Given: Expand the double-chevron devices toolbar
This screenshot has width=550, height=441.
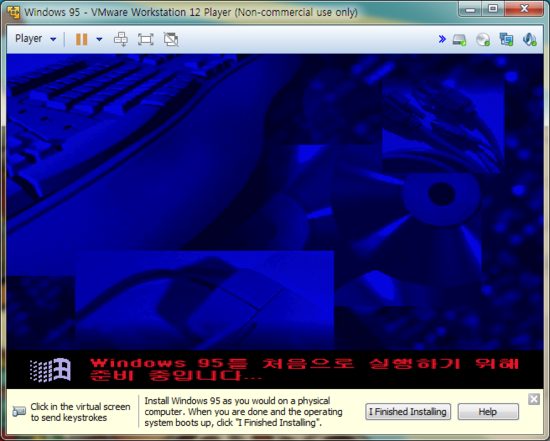Looking at the screenshot, I should [442, 39].
